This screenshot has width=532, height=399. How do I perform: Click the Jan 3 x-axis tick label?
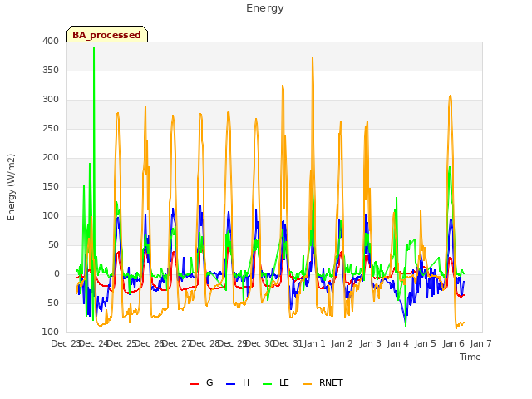(370, 343)
